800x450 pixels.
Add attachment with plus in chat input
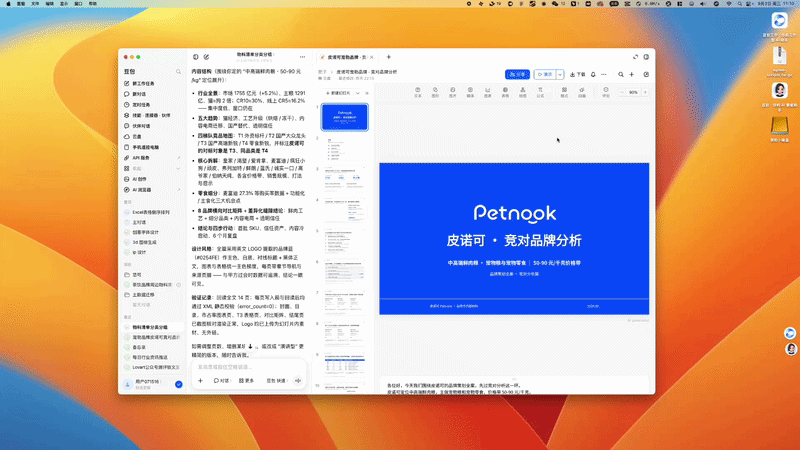[201, 381]
